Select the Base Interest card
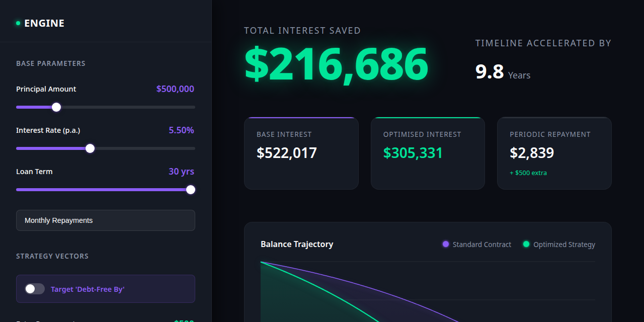Viewport: 644px width, 322px height. click(x=301, y=153)
